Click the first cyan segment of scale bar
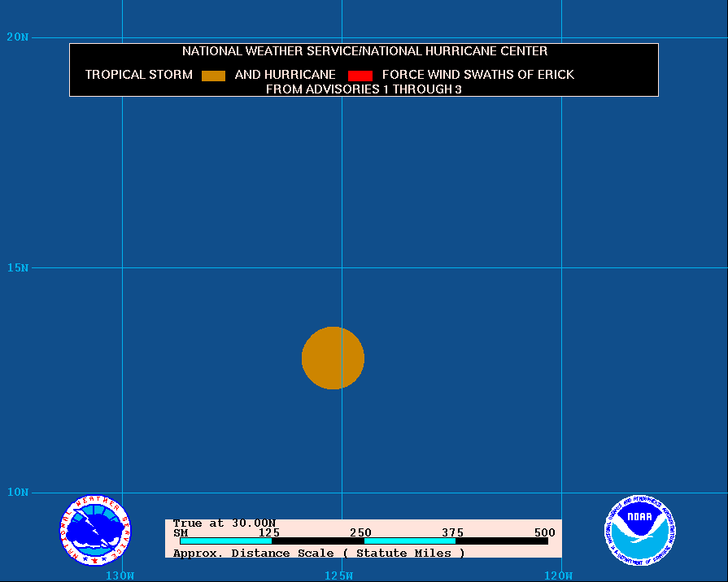 (225, 541)
